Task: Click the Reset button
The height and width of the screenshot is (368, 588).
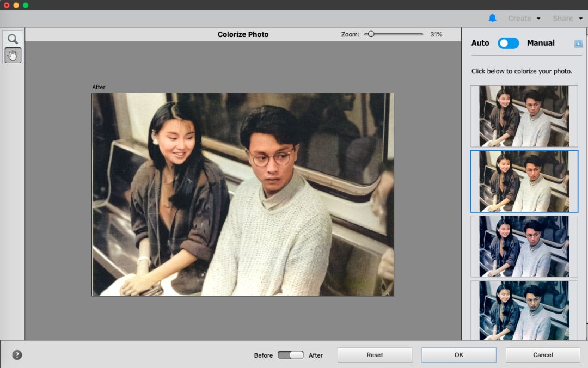Action: (375, 355)
